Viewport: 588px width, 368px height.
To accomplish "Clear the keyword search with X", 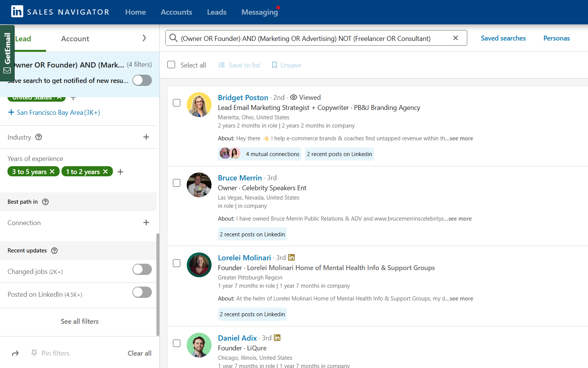I will [456, 38].
